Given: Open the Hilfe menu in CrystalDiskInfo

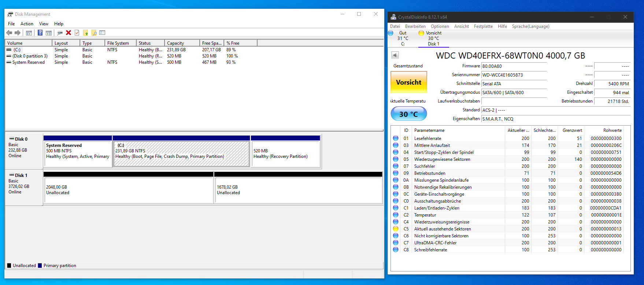Looking at the screenshot, I should tap(502, 26).
